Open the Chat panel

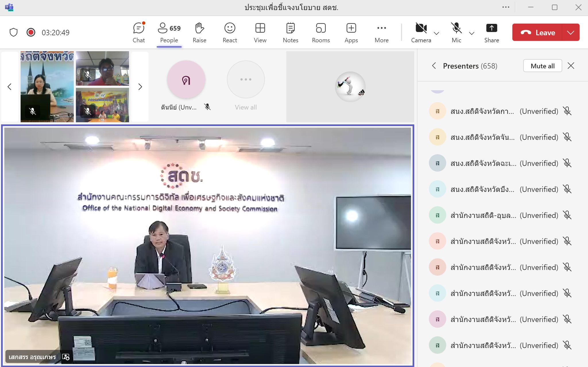click(x=139, y=32)
